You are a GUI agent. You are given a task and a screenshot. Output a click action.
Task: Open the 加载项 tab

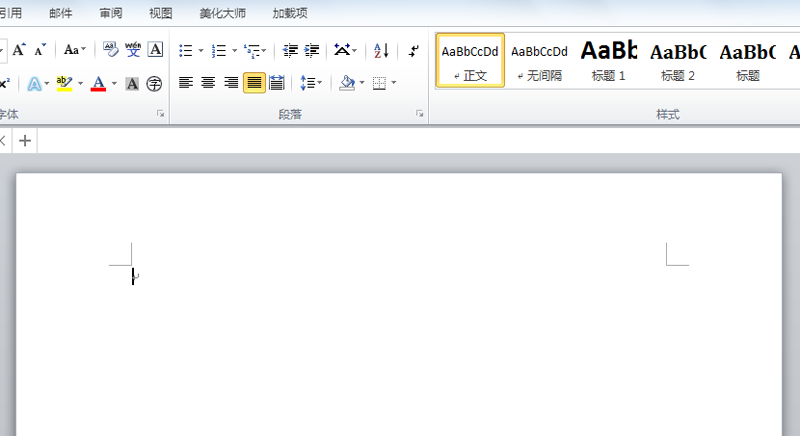pyautogui.click(x=290, y=13)
